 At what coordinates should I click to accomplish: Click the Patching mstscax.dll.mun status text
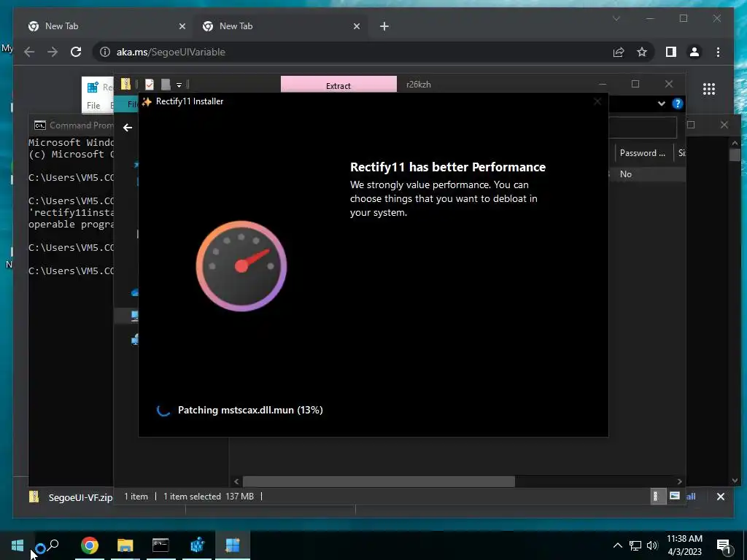tap(250, 410)
